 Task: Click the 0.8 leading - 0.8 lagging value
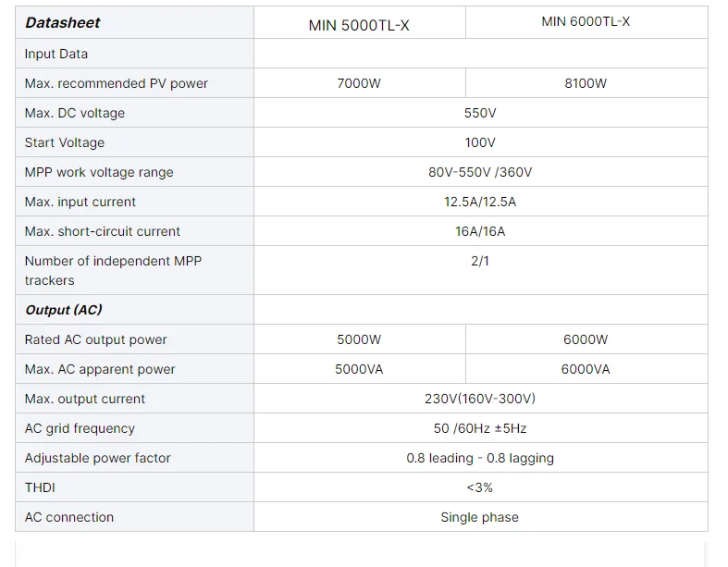tap(480, 458)
